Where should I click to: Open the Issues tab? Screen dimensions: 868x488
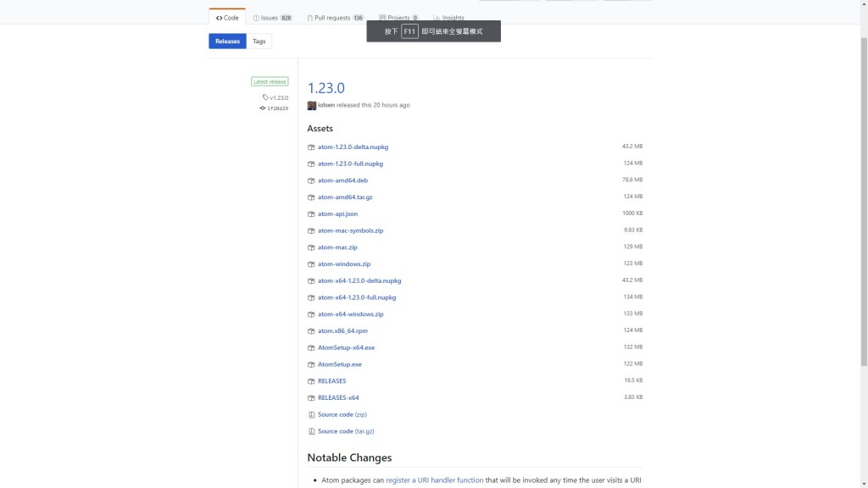(272, 18)
